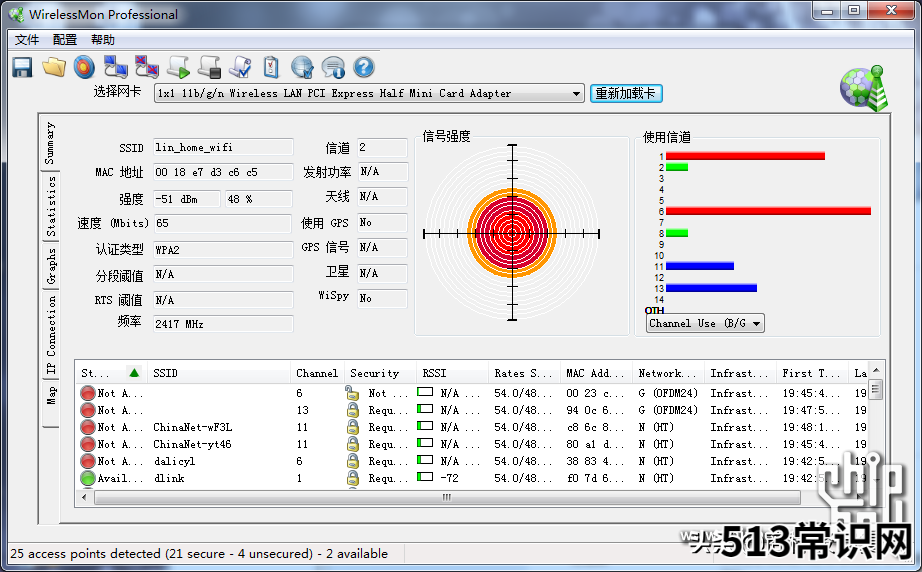Sort the list by the Channel column header
922x572 pixels.
point(317,373)
